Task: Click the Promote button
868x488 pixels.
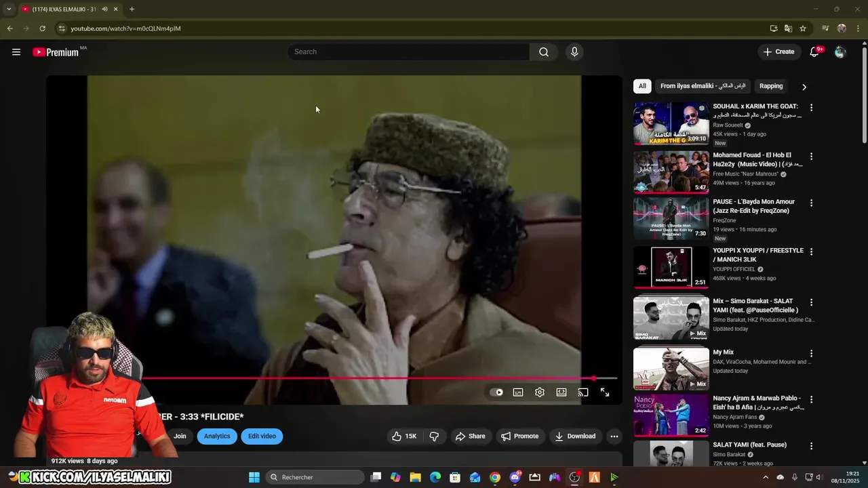Action: click(x=519, y=436)
